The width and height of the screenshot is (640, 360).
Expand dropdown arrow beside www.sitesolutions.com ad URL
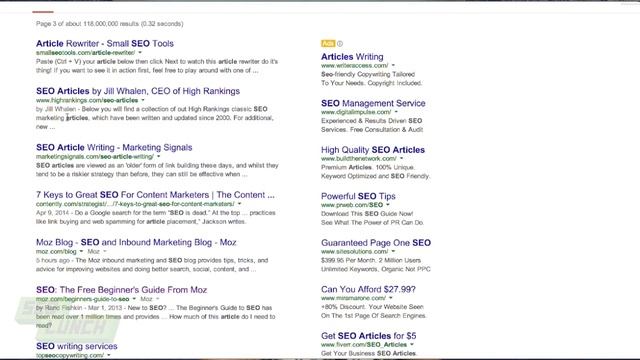[x=393, y=251]
